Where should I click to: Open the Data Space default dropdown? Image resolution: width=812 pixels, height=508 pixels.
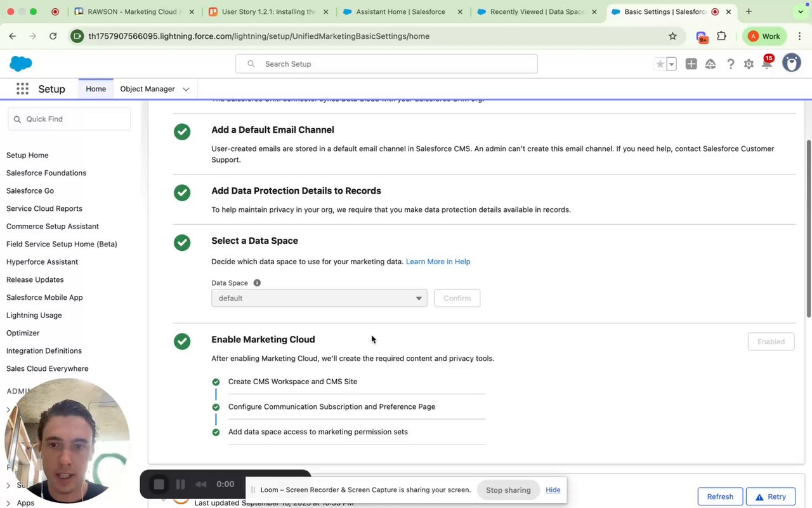pos(319,298)
